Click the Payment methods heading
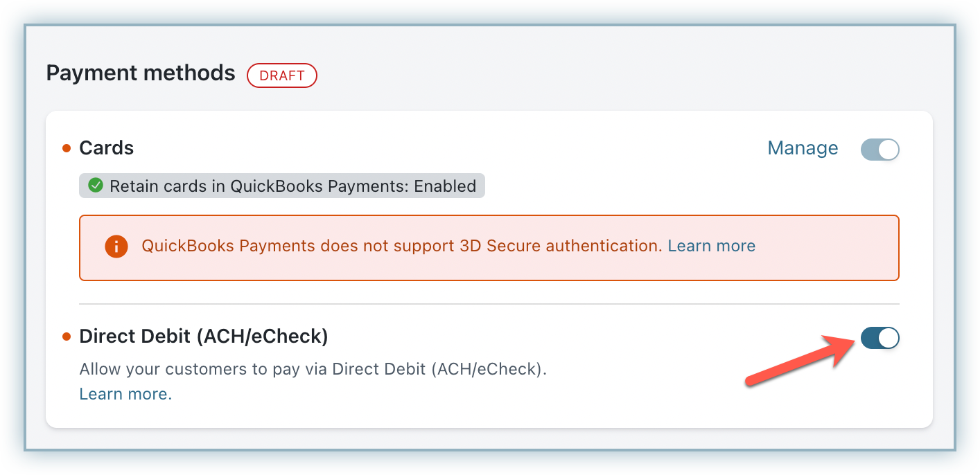Viewport: 980px width, 475px height. [x=141, y=73]
